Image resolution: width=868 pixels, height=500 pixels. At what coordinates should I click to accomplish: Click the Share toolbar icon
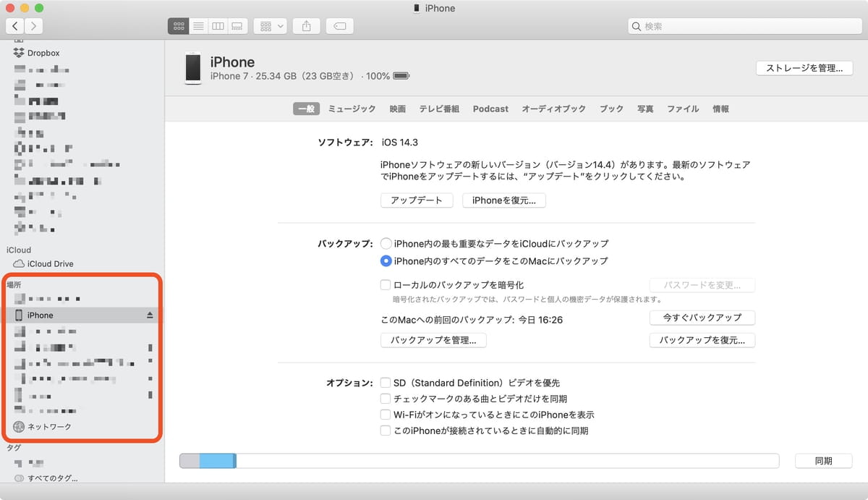(x=307, y=26)
